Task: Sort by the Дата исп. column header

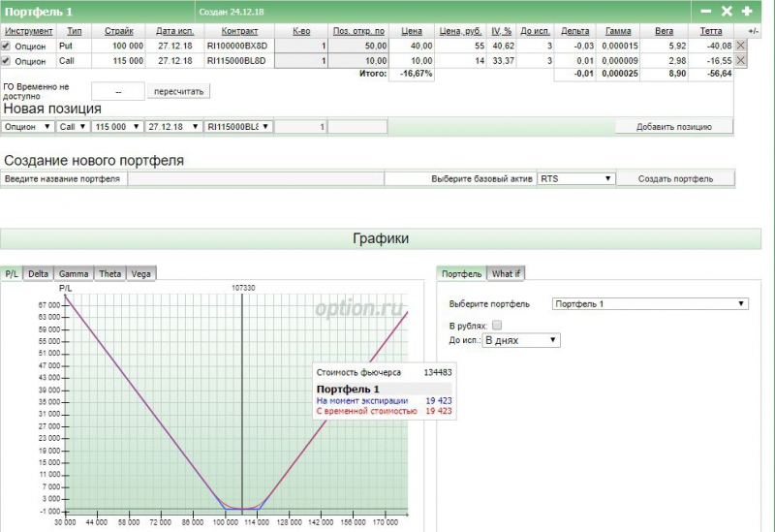Action: coord(174,31)
